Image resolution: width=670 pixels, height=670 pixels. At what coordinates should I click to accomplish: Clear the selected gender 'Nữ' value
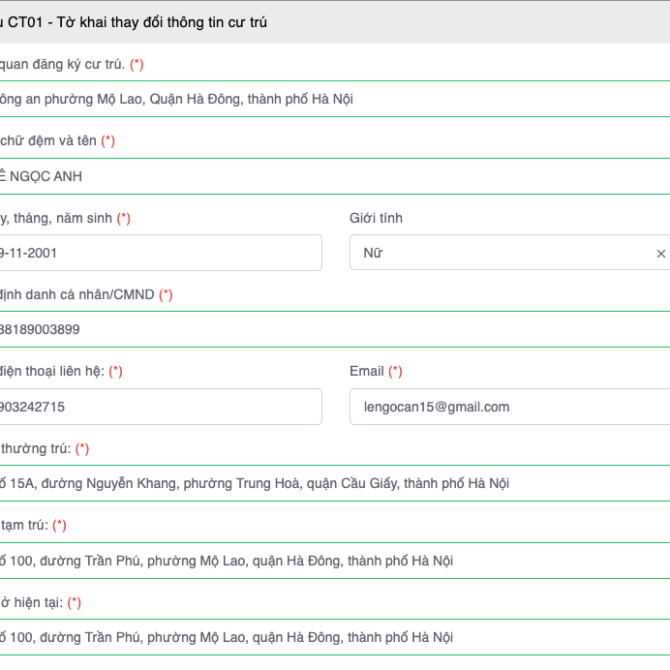coord(660,254)
